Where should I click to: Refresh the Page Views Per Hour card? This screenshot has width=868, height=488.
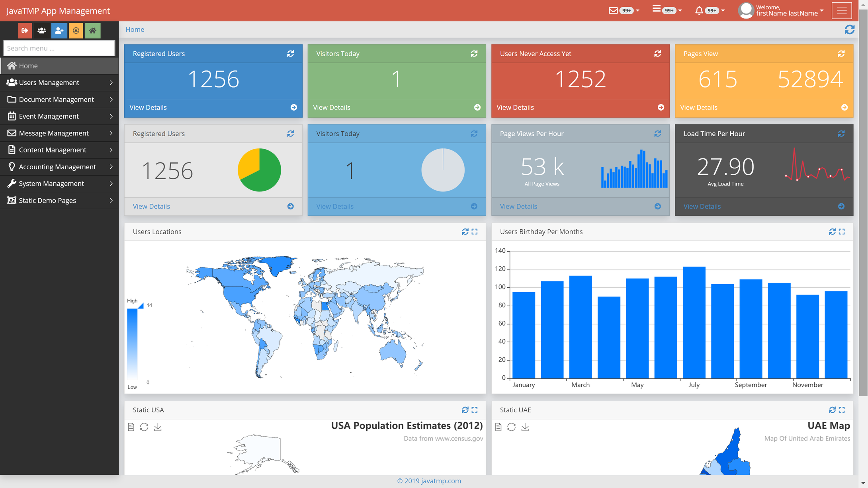pyautogui.click(x=658, y=134)
